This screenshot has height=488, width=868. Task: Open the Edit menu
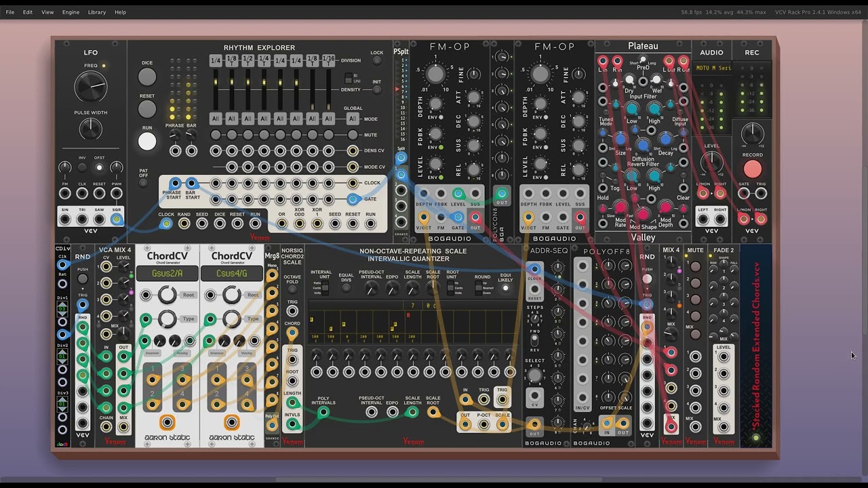point(28,12)
